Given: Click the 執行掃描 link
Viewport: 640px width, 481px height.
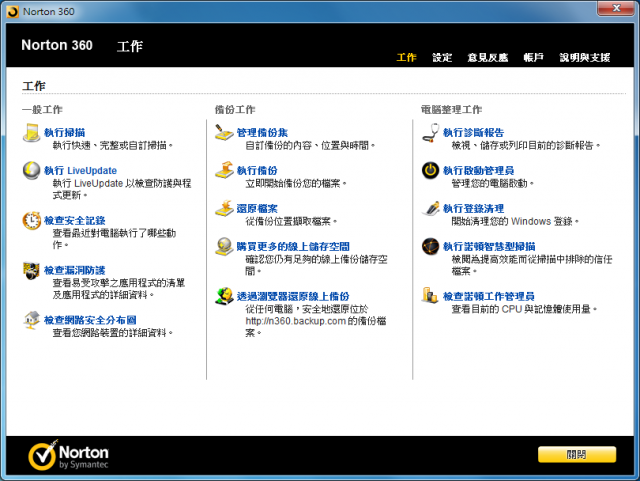Looking at the screenshot, I should [64, 133].
